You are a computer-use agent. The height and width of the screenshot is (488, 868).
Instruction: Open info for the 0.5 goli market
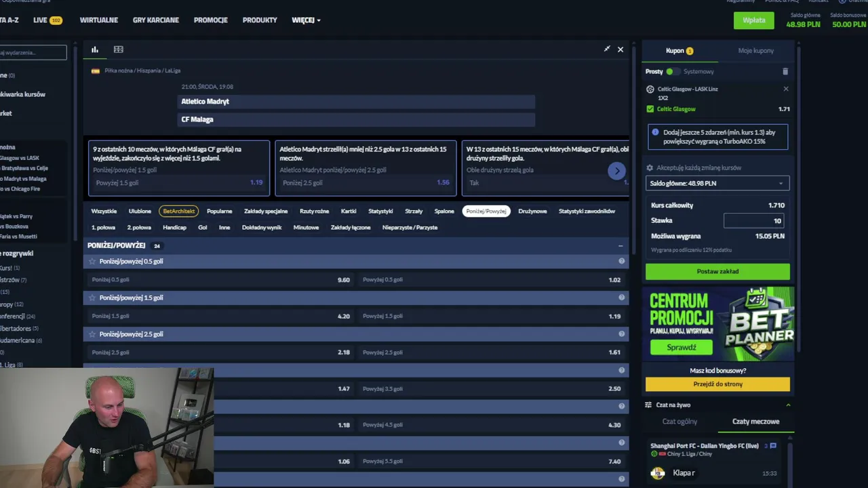(621, 261)
